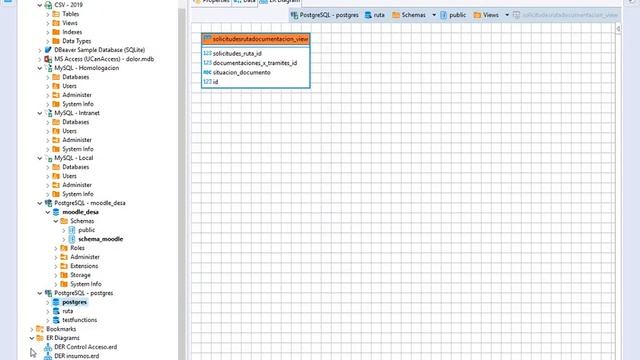Click the public schema icon in breadcrumb
This screenshot has width=640, height=360.
(444, 15)
